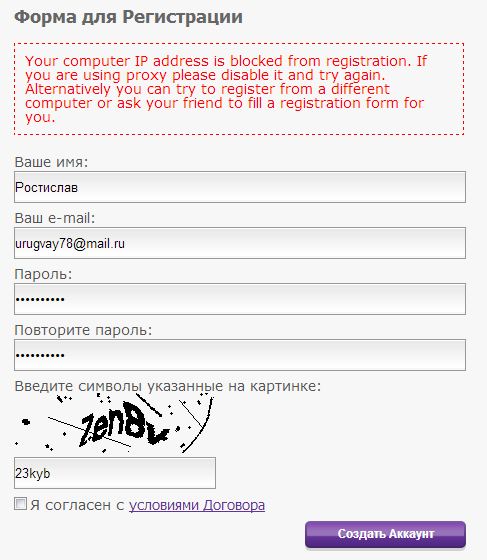The height and width of the screenshot is (560, 487).
Task: Click the red IP blocked error message
Action: 239,89
